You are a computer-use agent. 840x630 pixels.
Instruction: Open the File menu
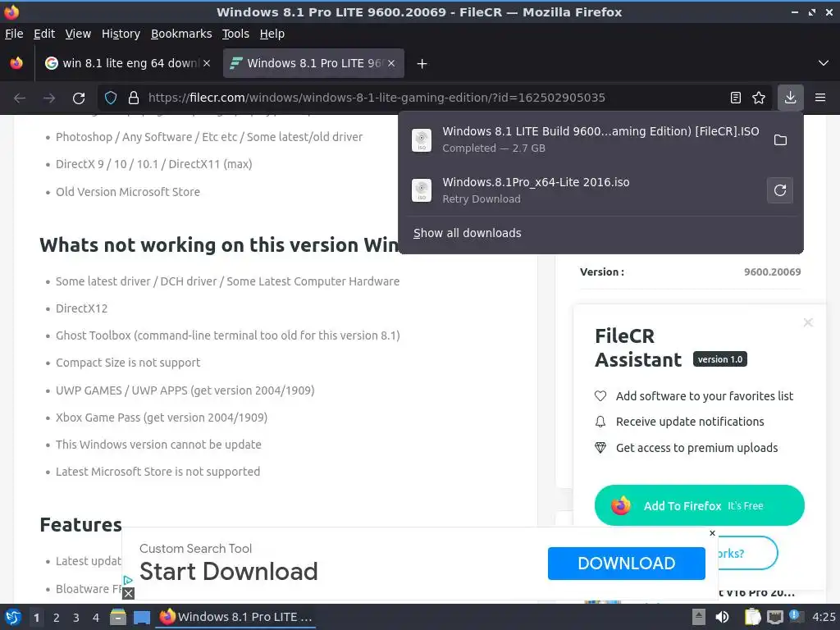[x=14, y=34]
